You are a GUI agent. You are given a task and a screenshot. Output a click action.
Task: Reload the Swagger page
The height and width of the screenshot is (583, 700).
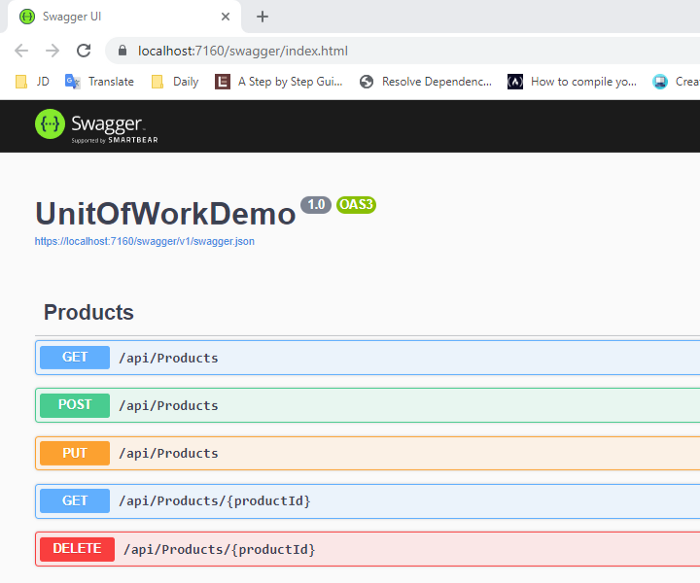coord(84,51)
